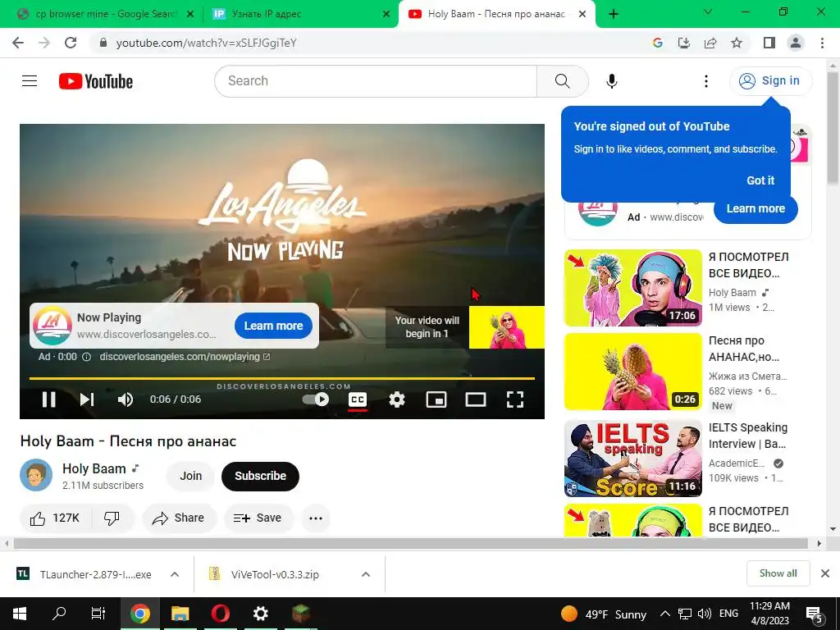Click Learn more on the ad overlay
The height and width of the screenshot is (630, 840).
[x=273, y=326]
